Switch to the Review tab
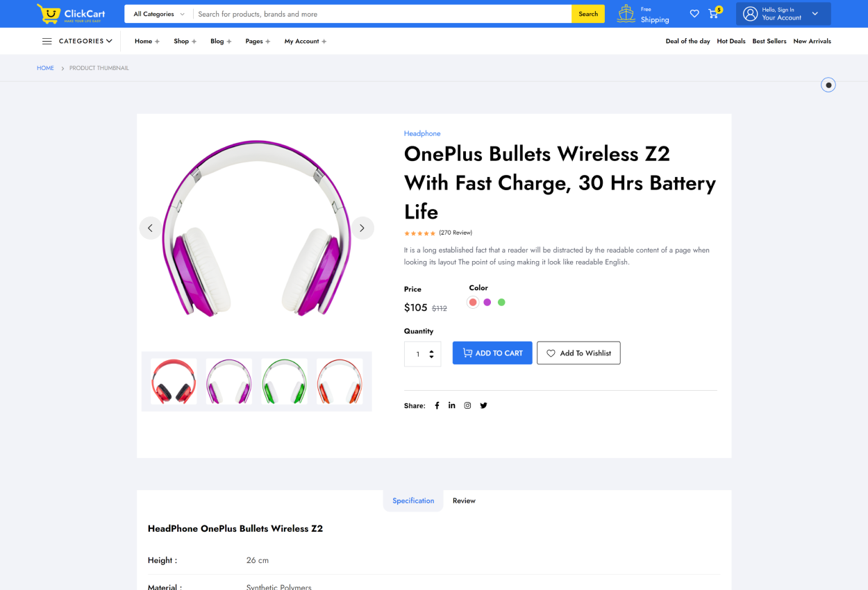Screen dimensions: 868x590 pyautogui.click(x=464, y=500)
